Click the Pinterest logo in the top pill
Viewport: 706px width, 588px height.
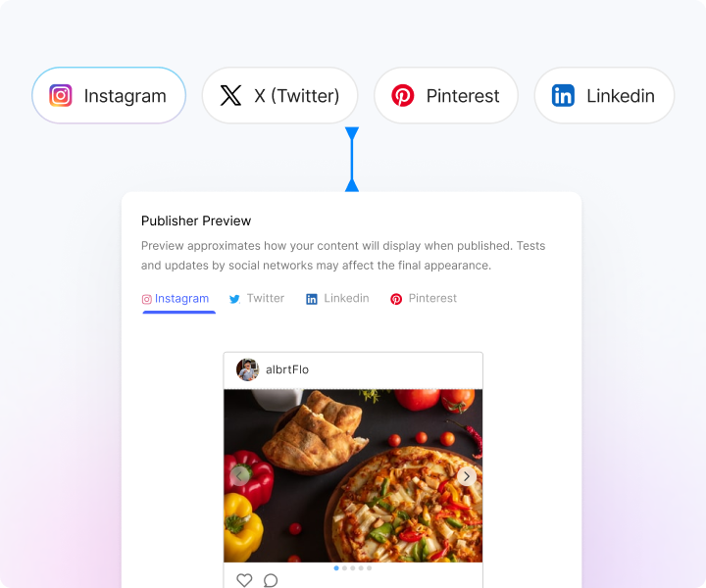pyautogui.click(x=403, y=95)
